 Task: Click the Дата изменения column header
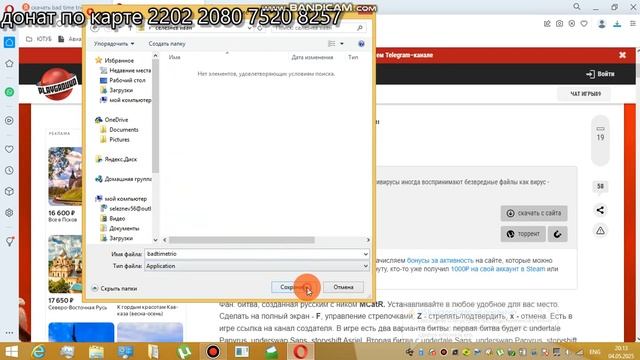312,57
